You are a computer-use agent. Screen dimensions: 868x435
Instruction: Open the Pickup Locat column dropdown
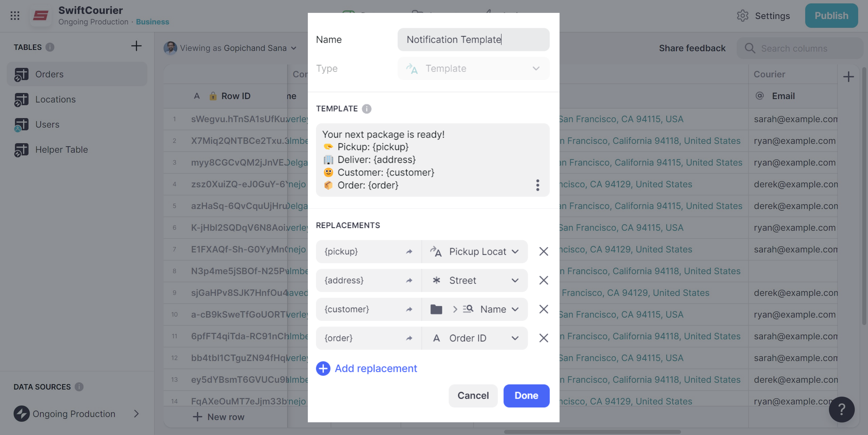[475, 251]
